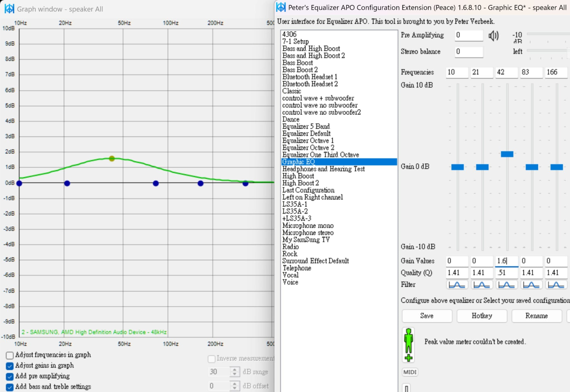Select the LS35A-2 configuration

click(x=295, y=211)
